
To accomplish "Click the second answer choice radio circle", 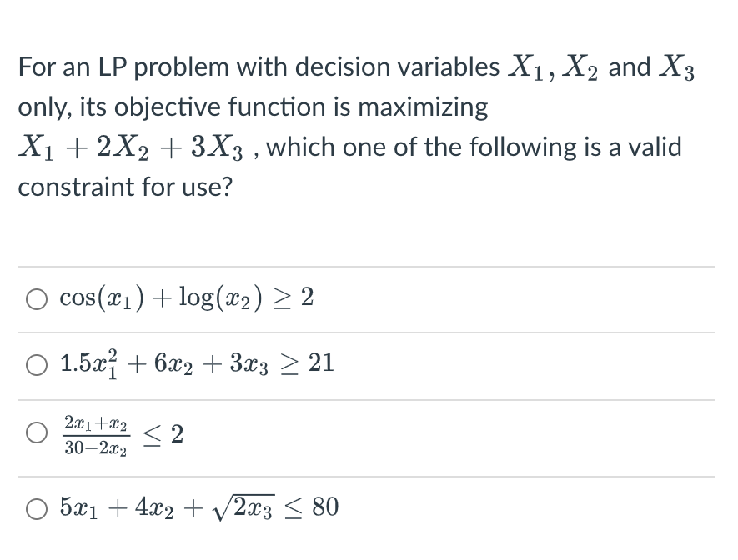I will pos(37,363).
